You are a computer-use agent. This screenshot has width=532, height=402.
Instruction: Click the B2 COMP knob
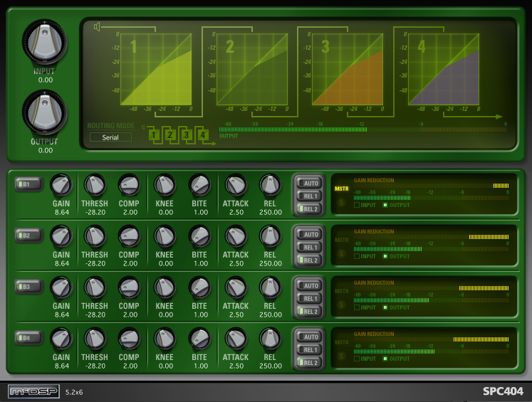pyautogui.click(x=129, y=237)
